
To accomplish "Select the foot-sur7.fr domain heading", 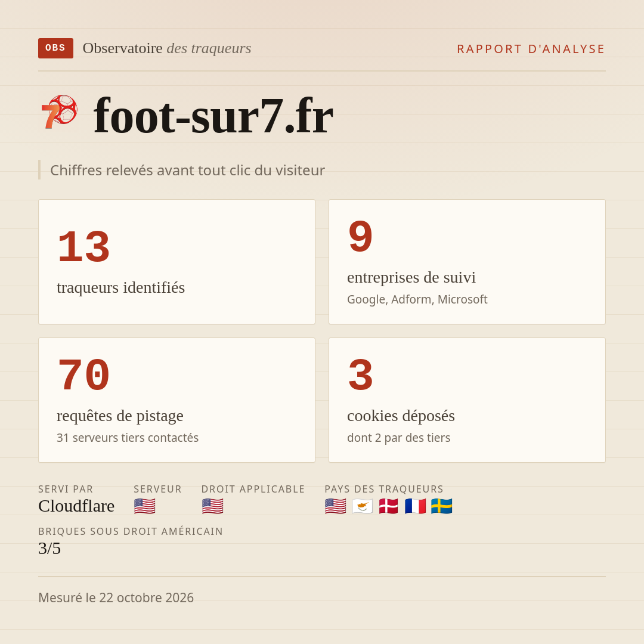I will click(x=213, y=116).
